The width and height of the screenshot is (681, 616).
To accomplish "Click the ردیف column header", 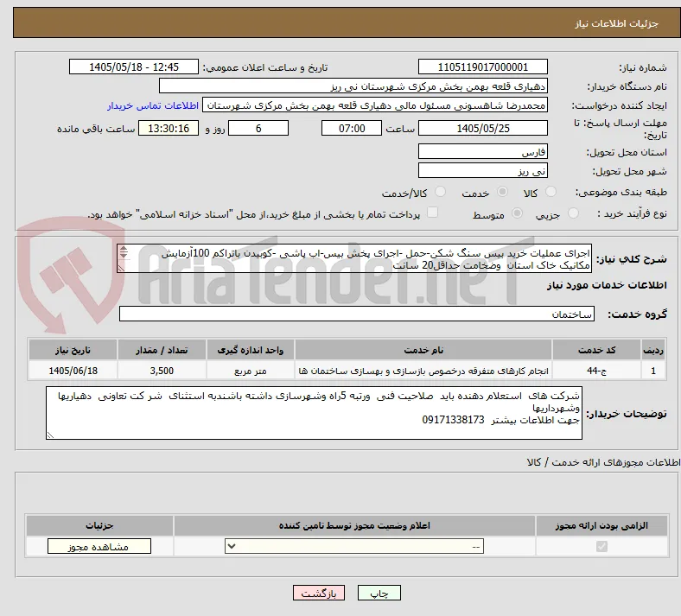I will click(653, 350).
